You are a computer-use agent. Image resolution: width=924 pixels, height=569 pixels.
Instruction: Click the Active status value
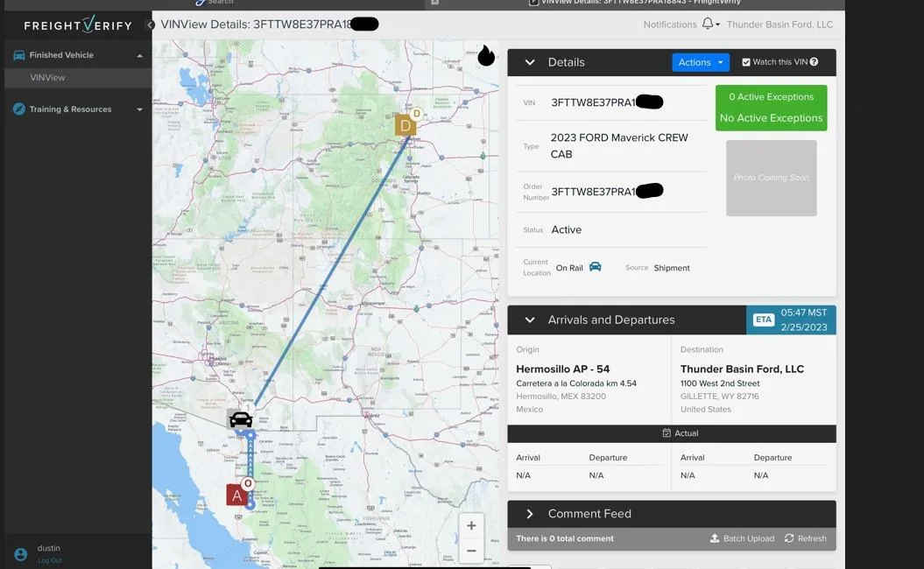[567, 229]
